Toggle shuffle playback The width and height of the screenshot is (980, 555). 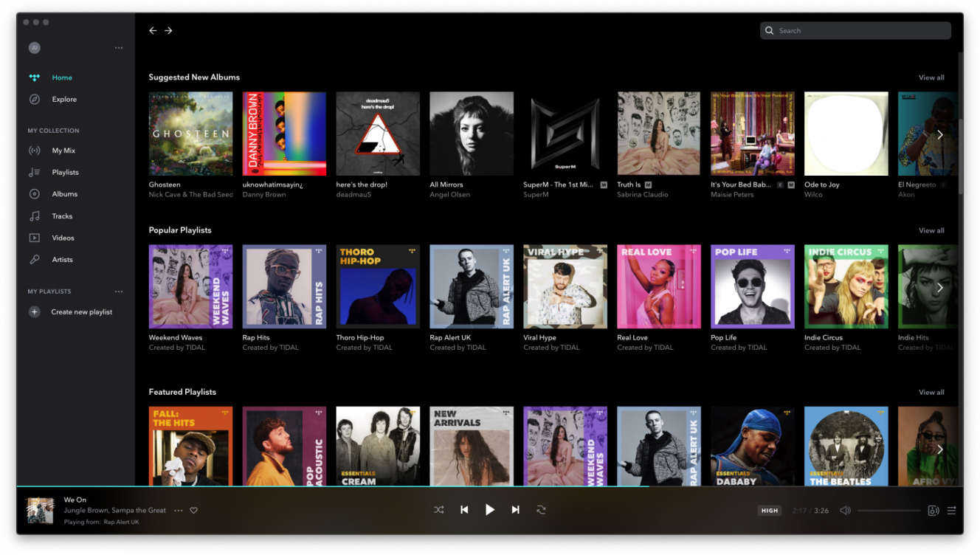point(439,510)
